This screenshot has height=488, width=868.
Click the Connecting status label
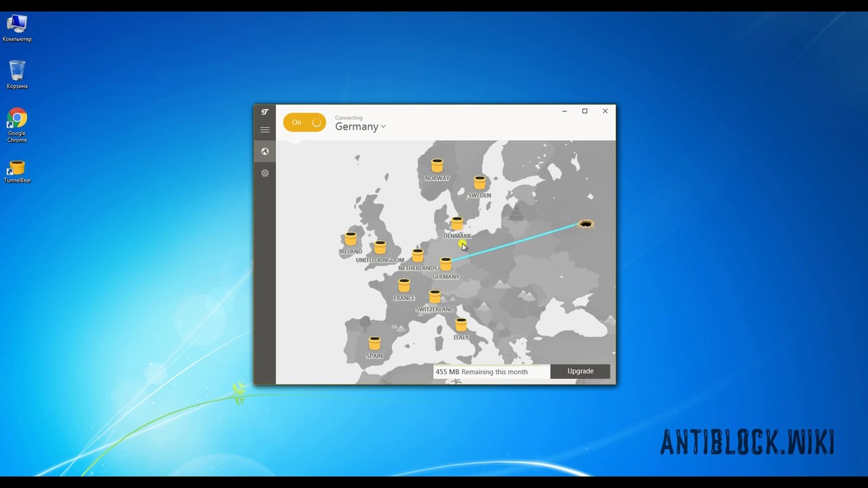[349, 118]
